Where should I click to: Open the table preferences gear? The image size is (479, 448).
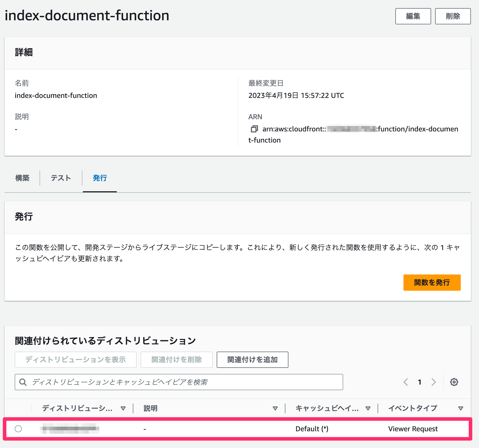point(454,382)
